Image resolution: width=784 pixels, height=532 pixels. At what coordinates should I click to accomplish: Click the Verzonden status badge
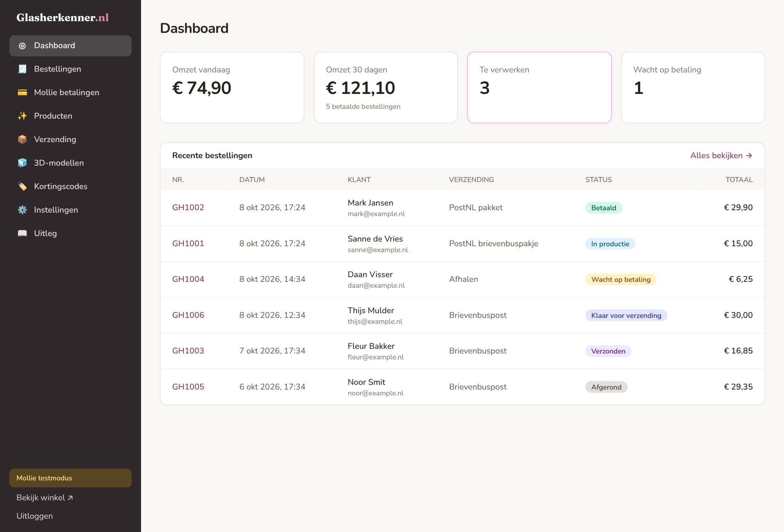click(x=608, y=351)
